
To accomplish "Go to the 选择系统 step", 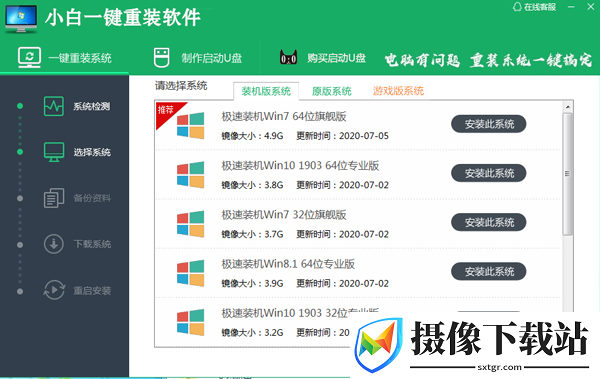I will point(92,152).
